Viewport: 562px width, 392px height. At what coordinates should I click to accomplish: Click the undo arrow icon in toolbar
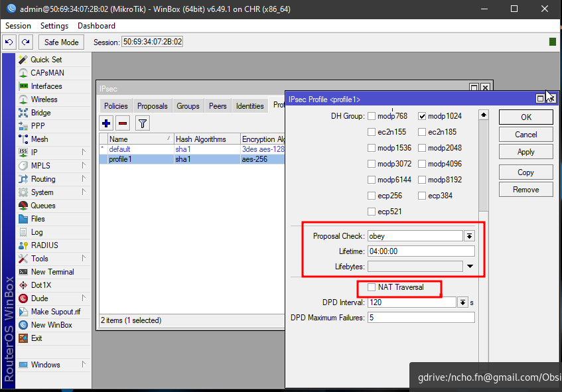9,42
